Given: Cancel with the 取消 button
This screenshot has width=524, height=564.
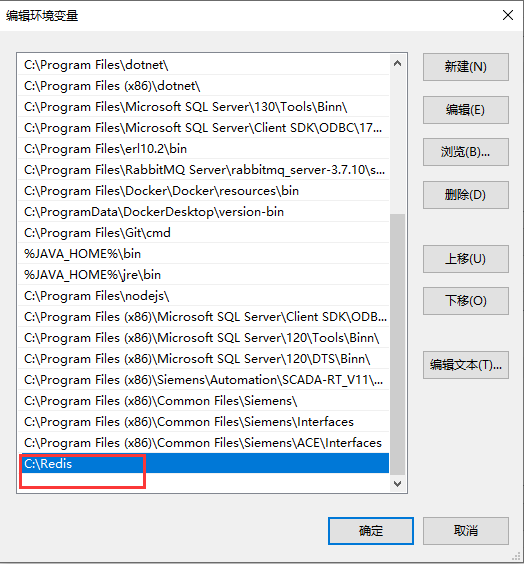Looking at the screenshot, I should click(x=465, y=531).
